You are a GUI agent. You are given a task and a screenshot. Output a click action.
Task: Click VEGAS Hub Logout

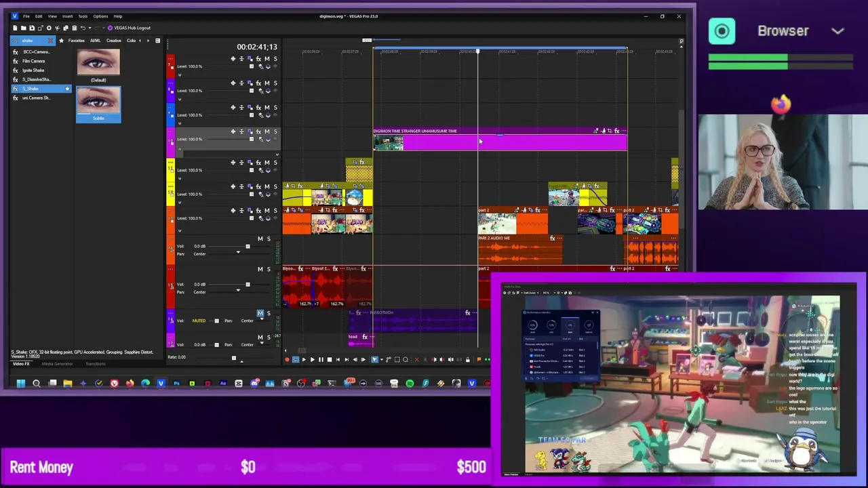pos(129,28)
